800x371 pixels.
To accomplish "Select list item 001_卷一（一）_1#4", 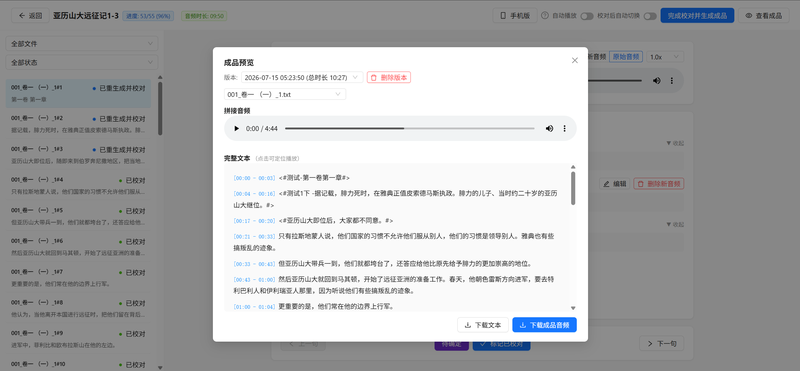I will click(78, 185).
